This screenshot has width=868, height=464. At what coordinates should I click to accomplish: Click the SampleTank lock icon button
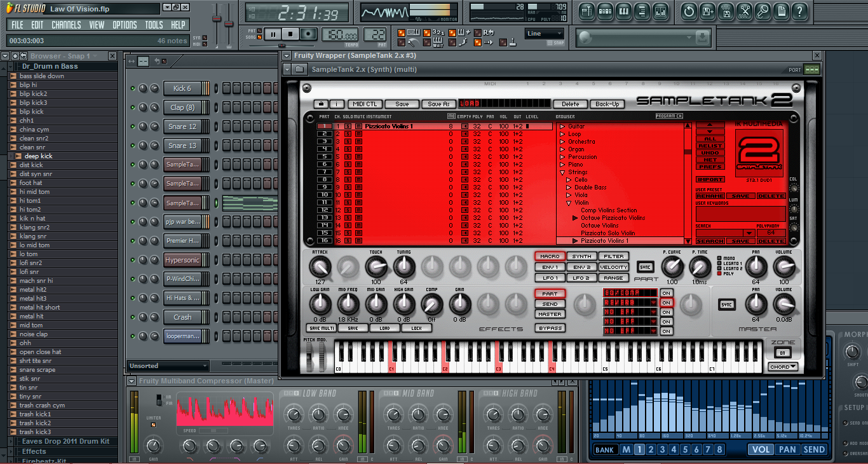tap(321, 104)
